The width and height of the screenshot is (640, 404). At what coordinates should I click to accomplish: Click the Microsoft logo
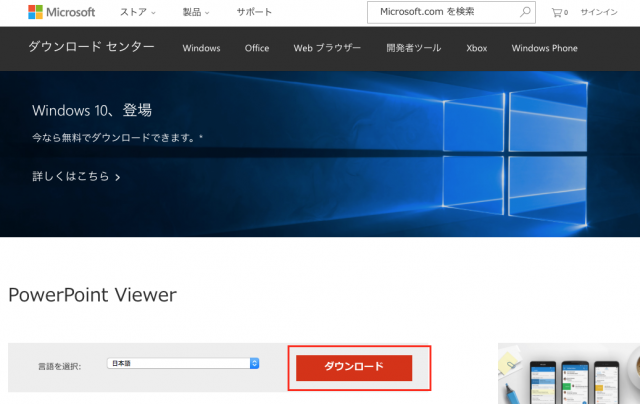[x=62, y=13]
